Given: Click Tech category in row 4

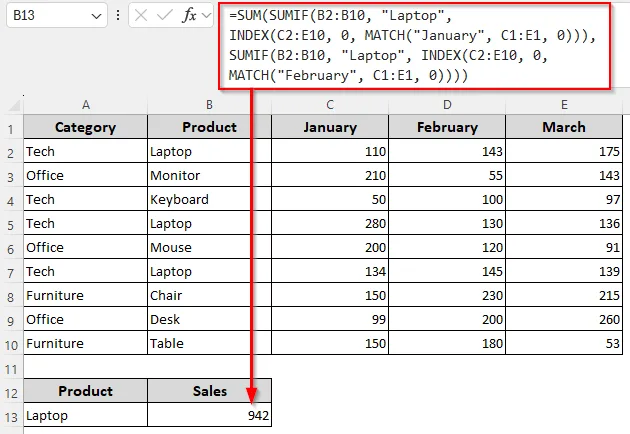Looking at the screenshot, I should 86,199.
